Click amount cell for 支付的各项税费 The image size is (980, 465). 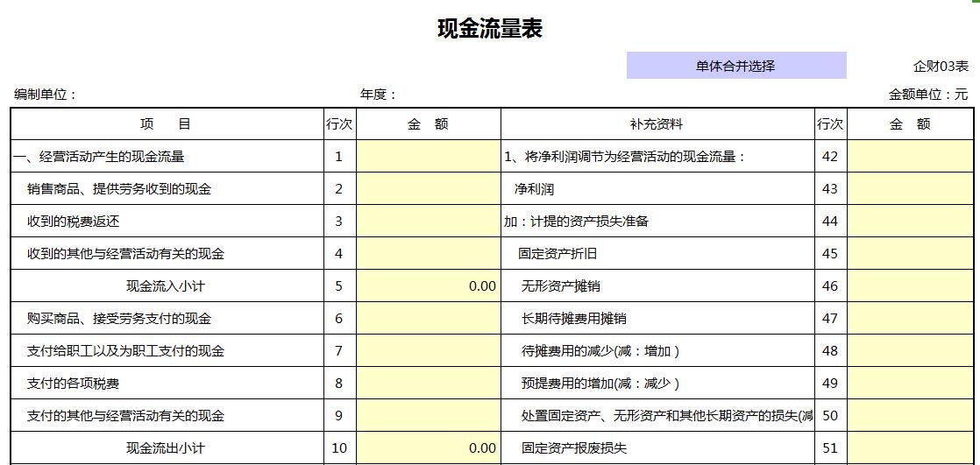tap(428, 384)
